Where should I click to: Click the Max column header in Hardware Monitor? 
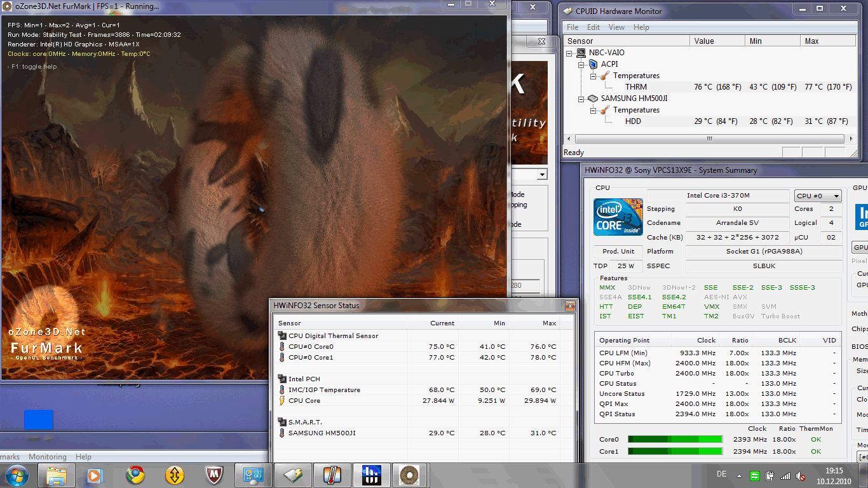tap(827, 41)
